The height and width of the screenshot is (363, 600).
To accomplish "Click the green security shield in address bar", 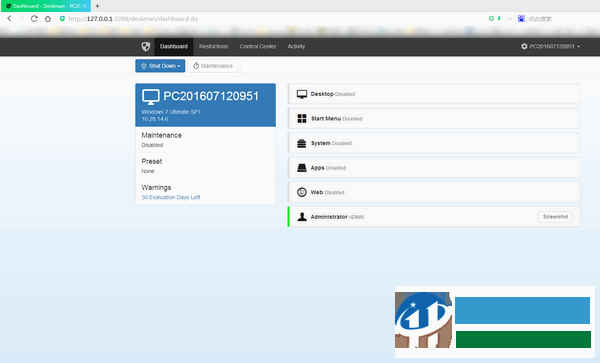I will pos(62,18).
